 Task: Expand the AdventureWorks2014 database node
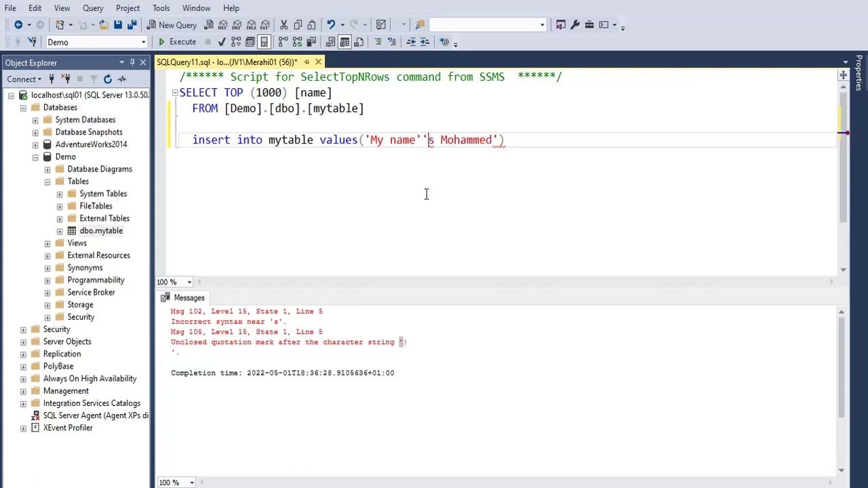(35, 144)
